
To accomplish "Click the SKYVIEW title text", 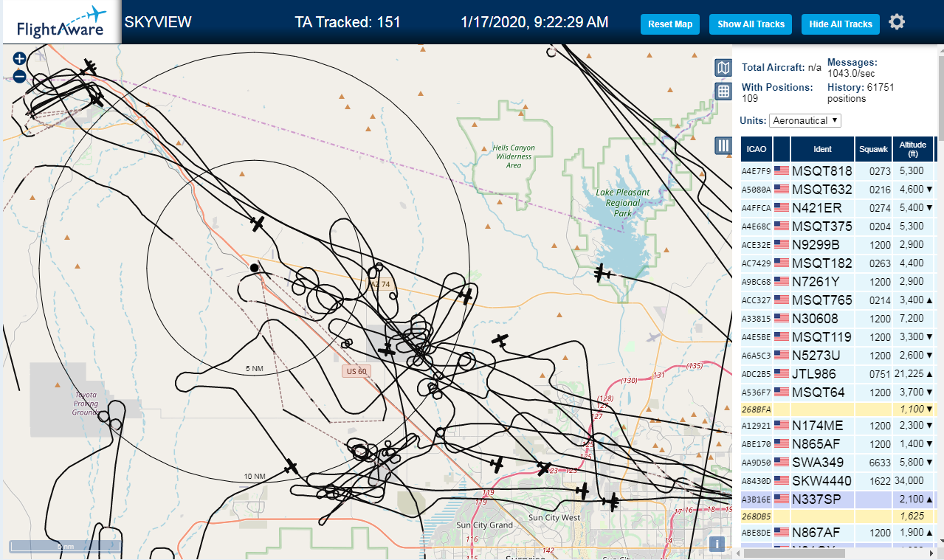I will click(158, 22).
